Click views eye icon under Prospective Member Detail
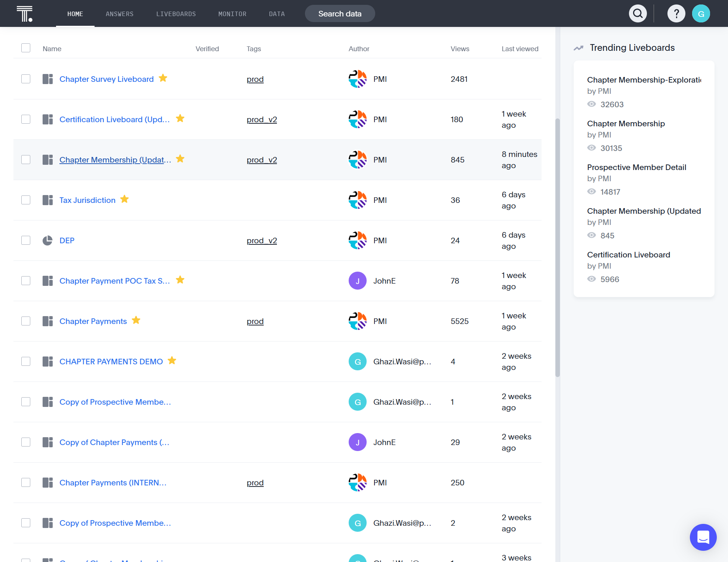Viewport: 728px width, 562px height. coord(592,191)
